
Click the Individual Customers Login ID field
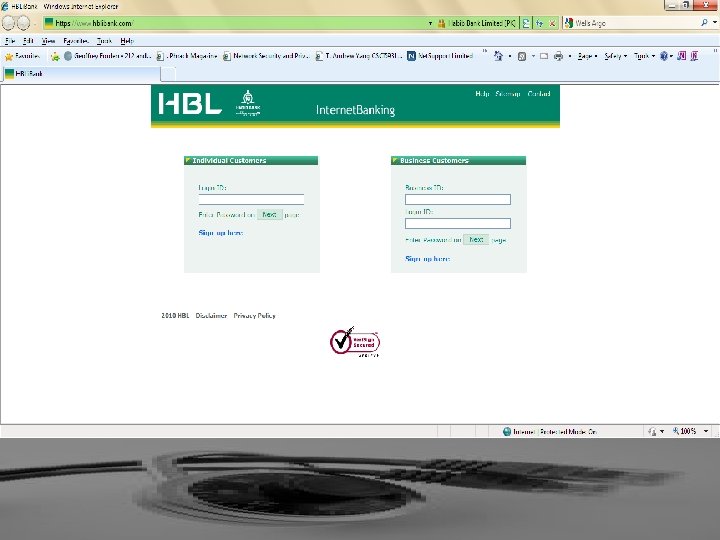pos(251,199)
